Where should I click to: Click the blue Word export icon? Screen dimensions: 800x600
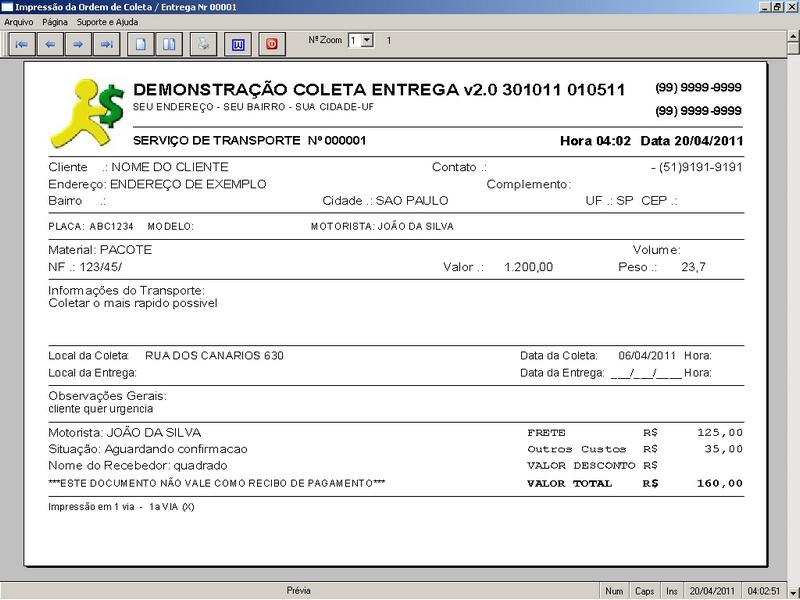[x=238, y=44]
